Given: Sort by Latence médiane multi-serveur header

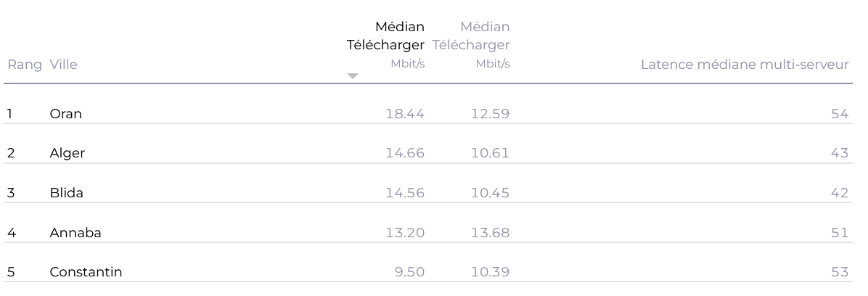Looking at the screenshot, I should [745, 65].
